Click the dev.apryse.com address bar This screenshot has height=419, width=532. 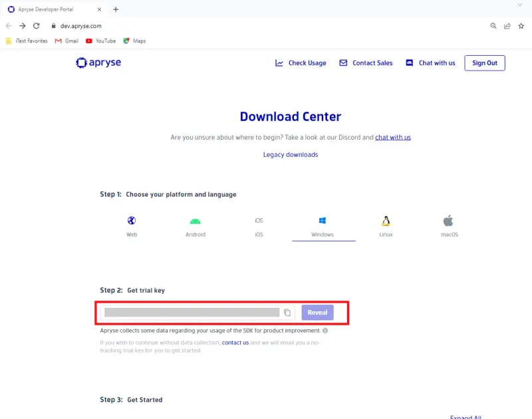[x=80, y=26]
